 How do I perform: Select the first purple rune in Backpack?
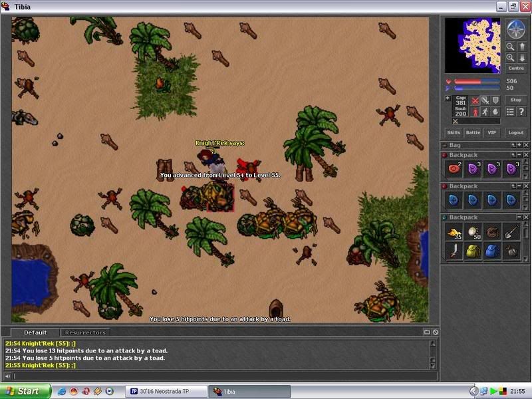pyautogui.click(x=473, y=169)
